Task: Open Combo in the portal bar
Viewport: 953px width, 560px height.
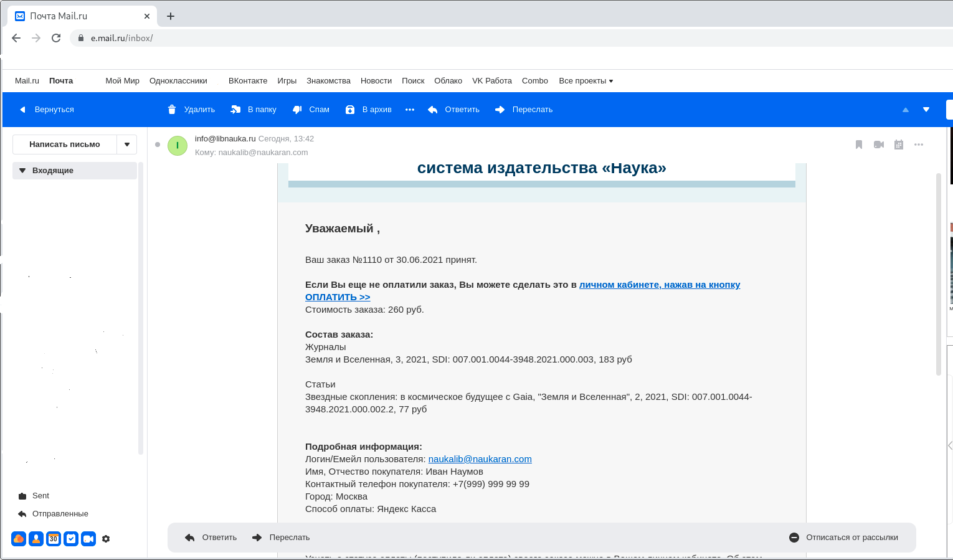Action: (x=535, y=81)
